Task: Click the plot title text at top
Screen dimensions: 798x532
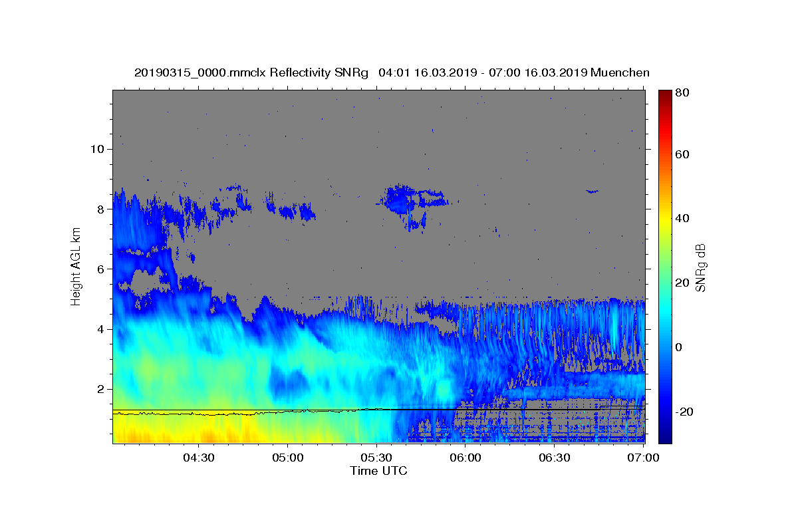Action: click(392, 72)
